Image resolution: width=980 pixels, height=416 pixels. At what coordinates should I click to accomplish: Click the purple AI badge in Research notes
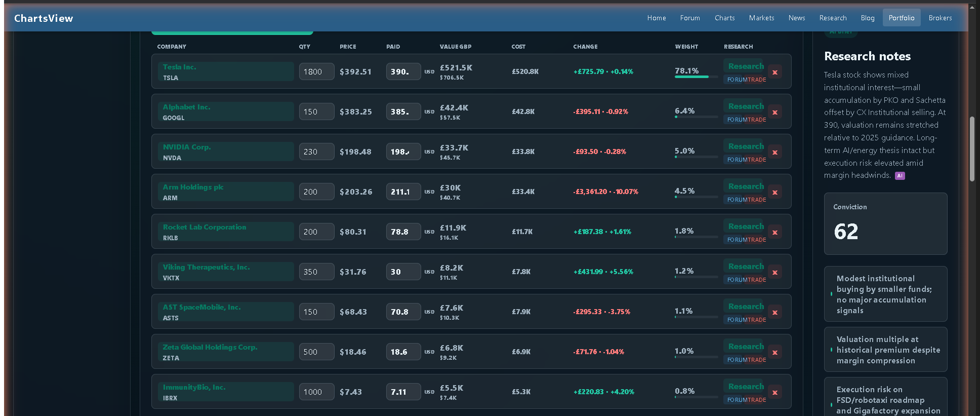900,176
